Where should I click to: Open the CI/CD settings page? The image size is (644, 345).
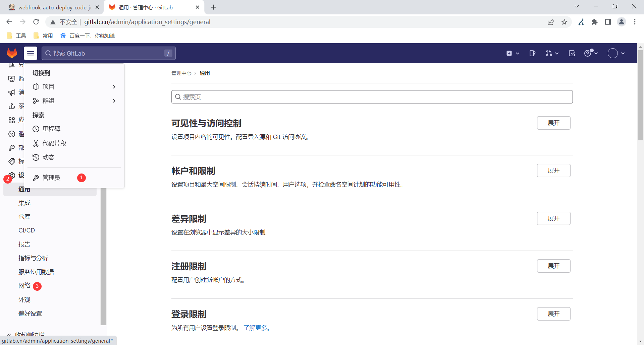pos(26,230)
